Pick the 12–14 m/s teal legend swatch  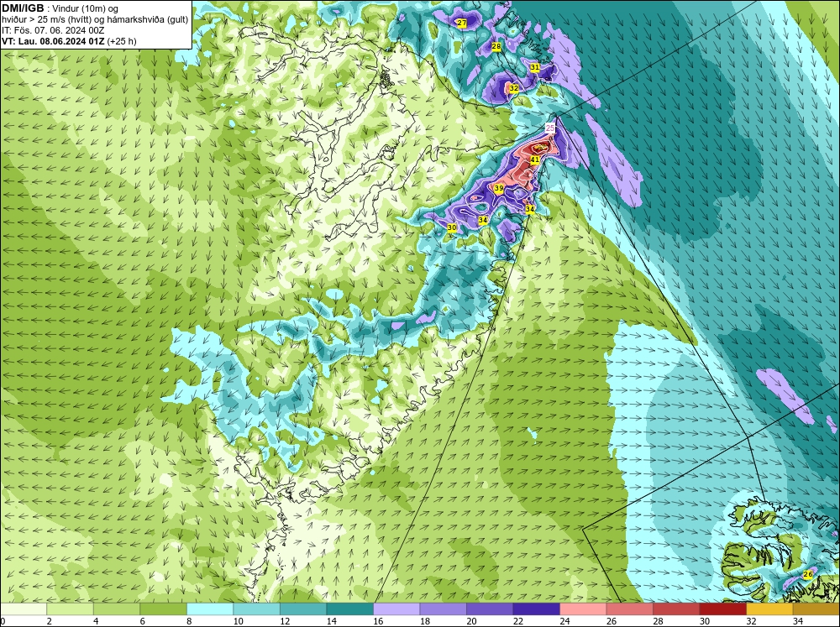pos(302,609)
